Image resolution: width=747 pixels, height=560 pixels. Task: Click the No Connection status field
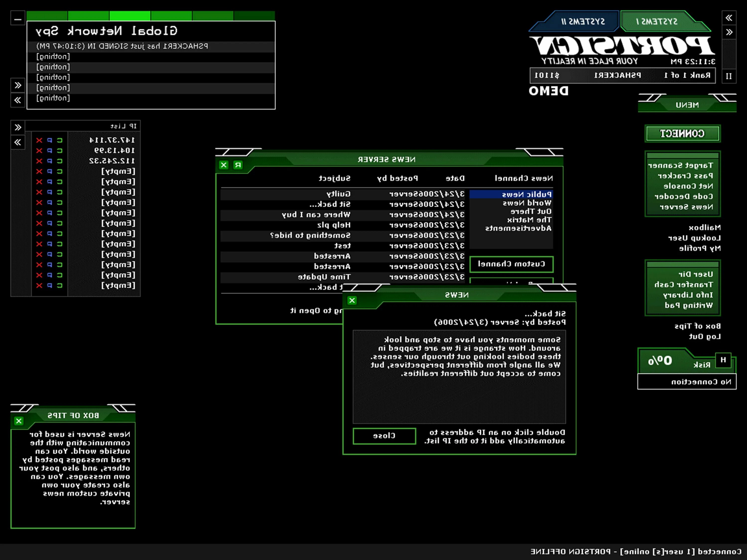(687, 382)
